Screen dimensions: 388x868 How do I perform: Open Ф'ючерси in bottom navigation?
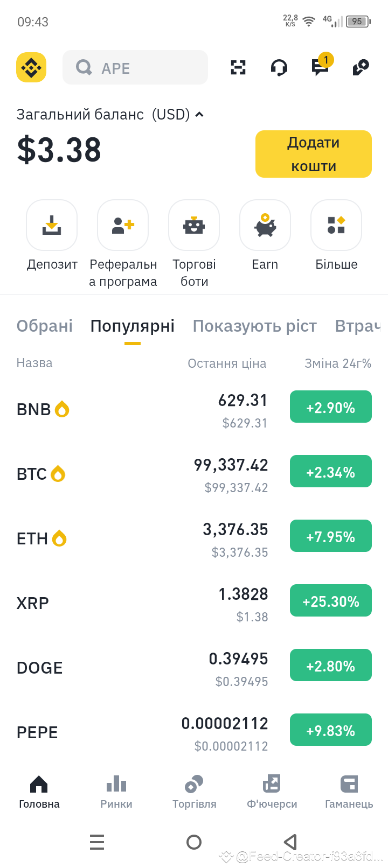click(272, 792)
